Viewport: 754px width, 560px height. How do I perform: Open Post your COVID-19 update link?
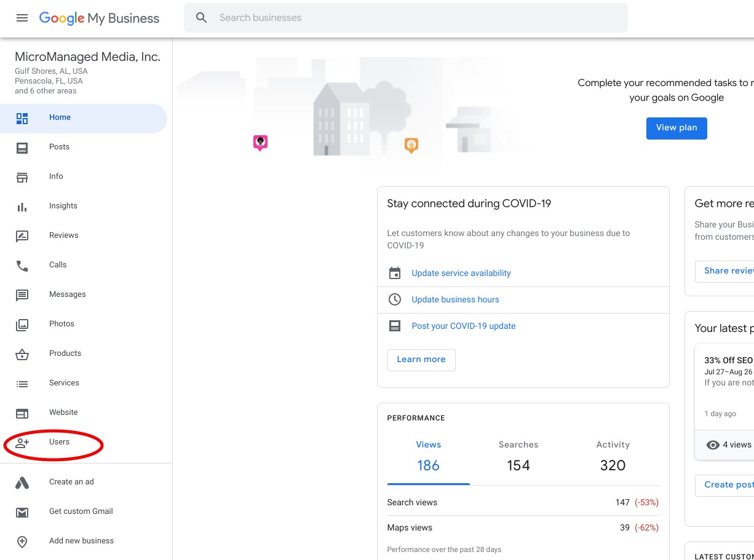[464, 326]
